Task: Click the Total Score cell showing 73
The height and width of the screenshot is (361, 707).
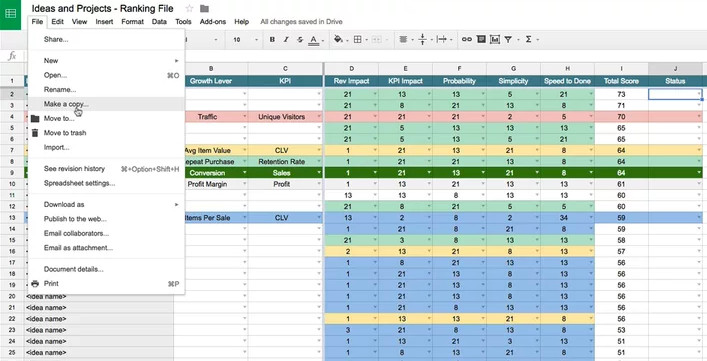Action: (621, 94)
